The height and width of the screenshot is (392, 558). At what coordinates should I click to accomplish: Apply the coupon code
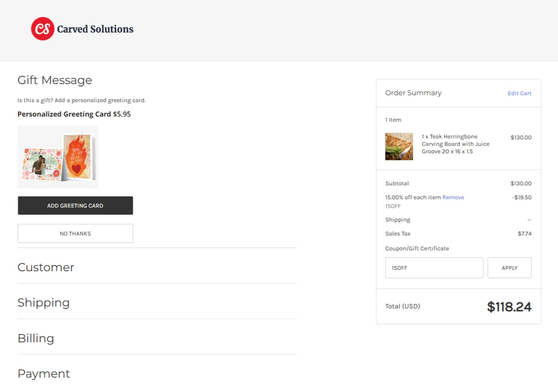[x=509, y=268]
